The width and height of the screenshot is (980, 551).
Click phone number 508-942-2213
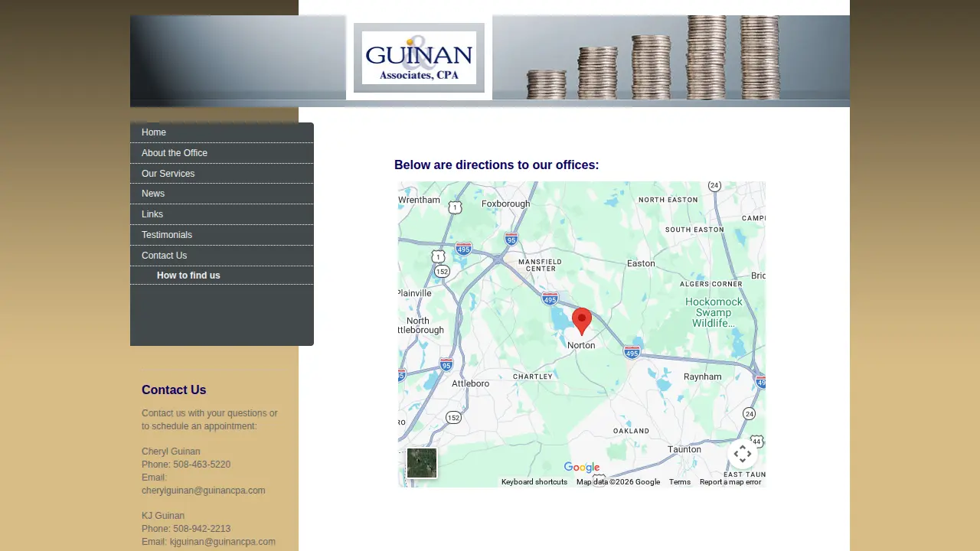coord(202,529)
